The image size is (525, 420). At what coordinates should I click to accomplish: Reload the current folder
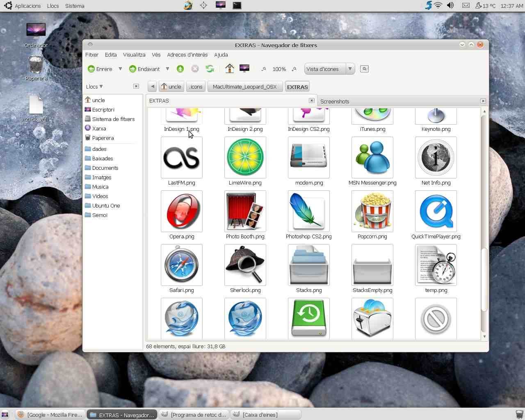click(210, 69)
